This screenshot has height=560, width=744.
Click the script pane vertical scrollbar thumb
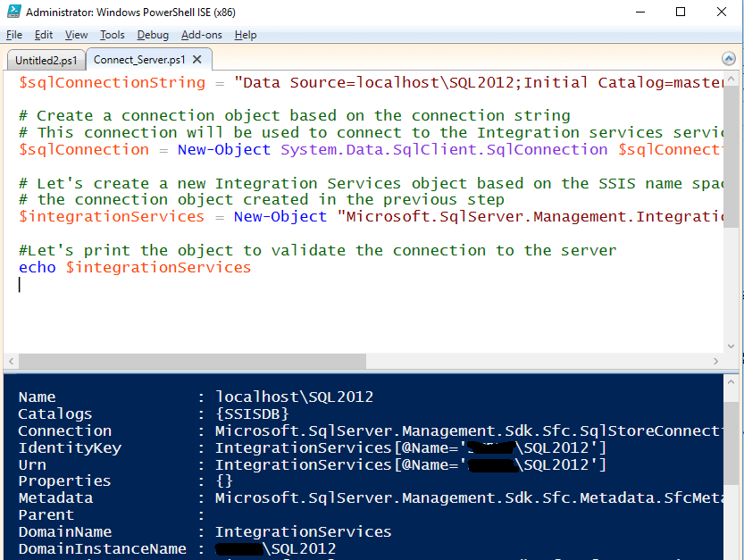point(731,156)
